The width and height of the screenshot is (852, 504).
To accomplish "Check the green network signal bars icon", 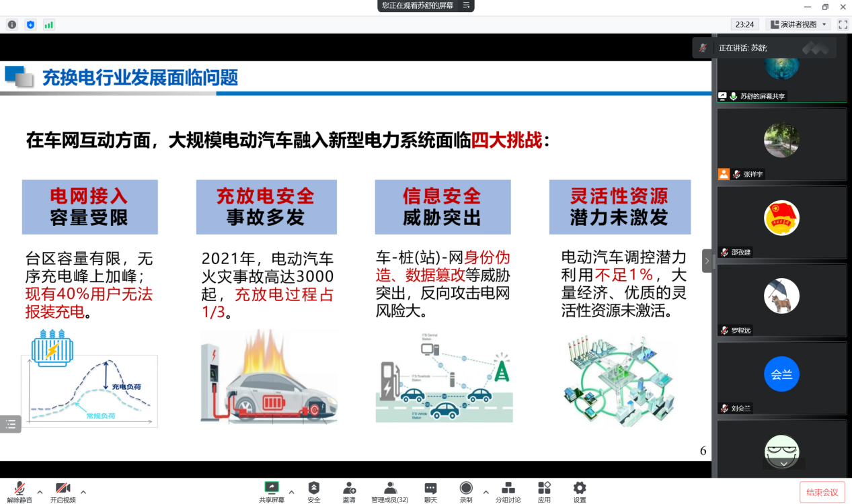I will (x=48, y=24).
